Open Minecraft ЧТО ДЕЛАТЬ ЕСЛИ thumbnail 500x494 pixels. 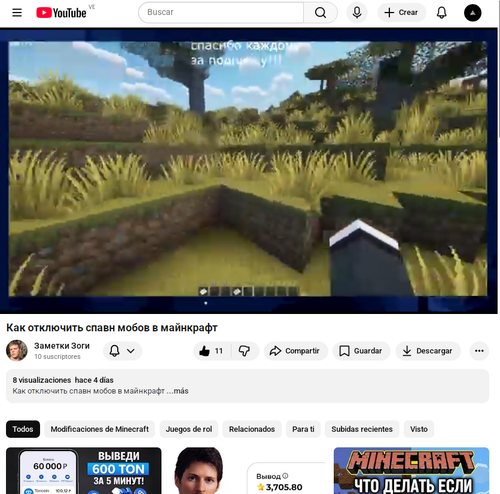click(x=411, y=471)
